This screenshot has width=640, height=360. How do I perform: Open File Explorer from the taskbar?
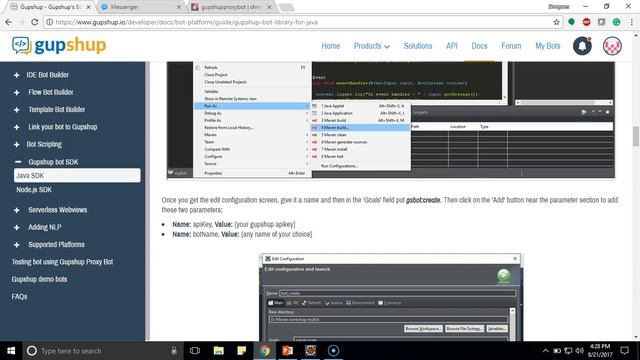click(x=219, y=351)
